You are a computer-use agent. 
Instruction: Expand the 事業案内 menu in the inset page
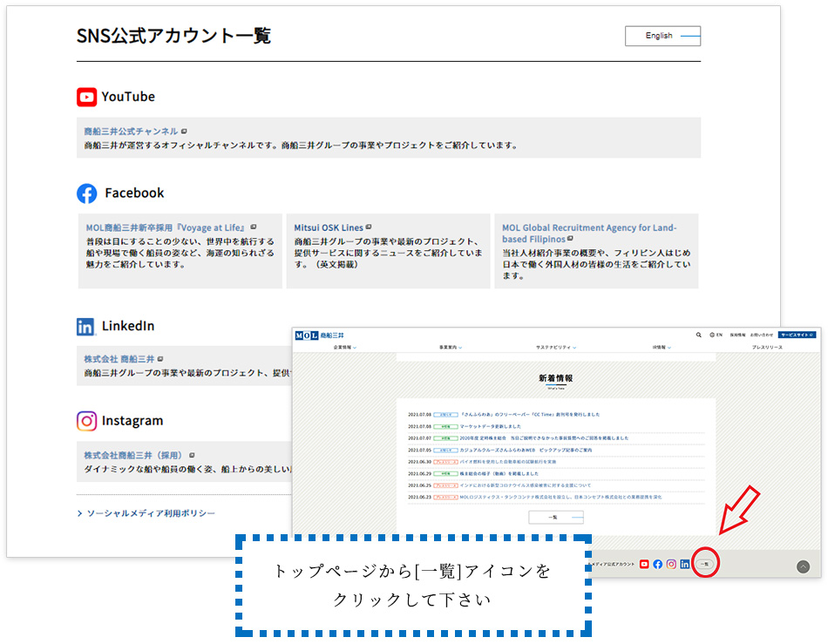(451, 348)
